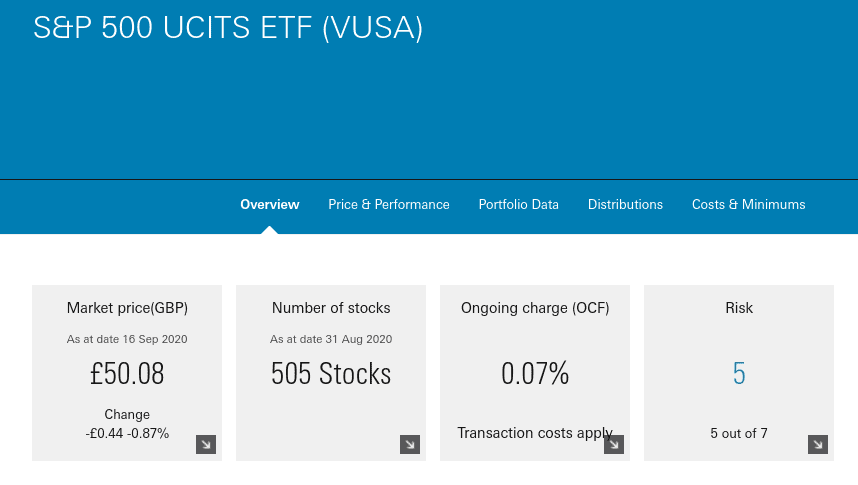
Task: Switch to the Price & Performance tab
Action: 389,205
